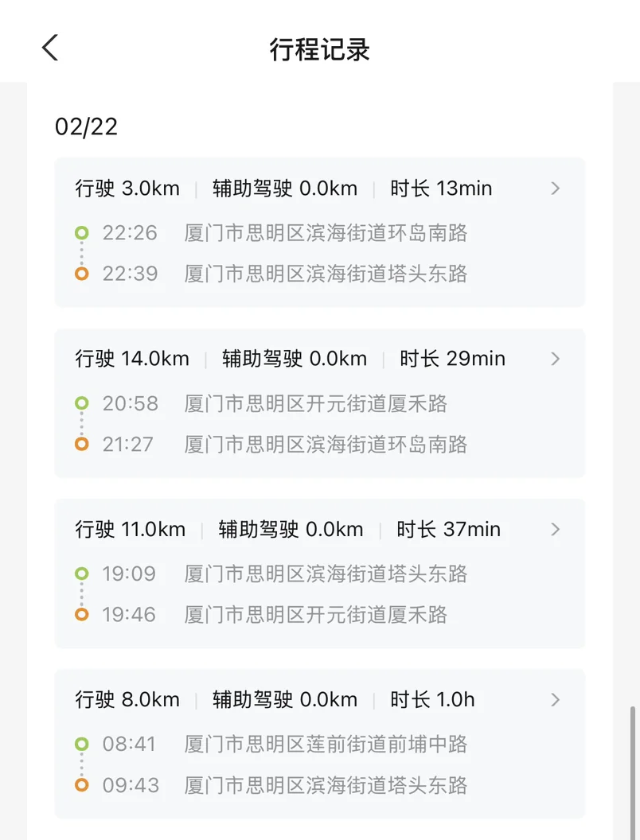Open the 3.0km trip record
The image size is (640, 840).
[x=127, y=189]
